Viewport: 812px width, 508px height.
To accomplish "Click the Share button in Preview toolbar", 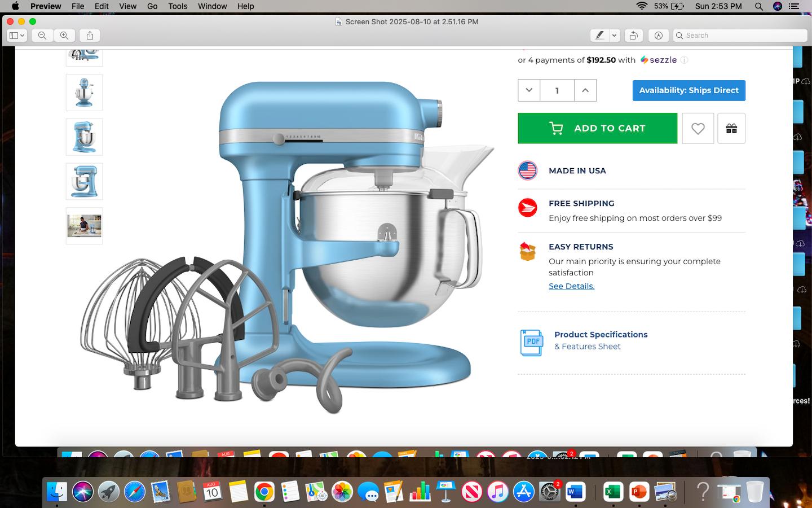I will tap(90, 36).
